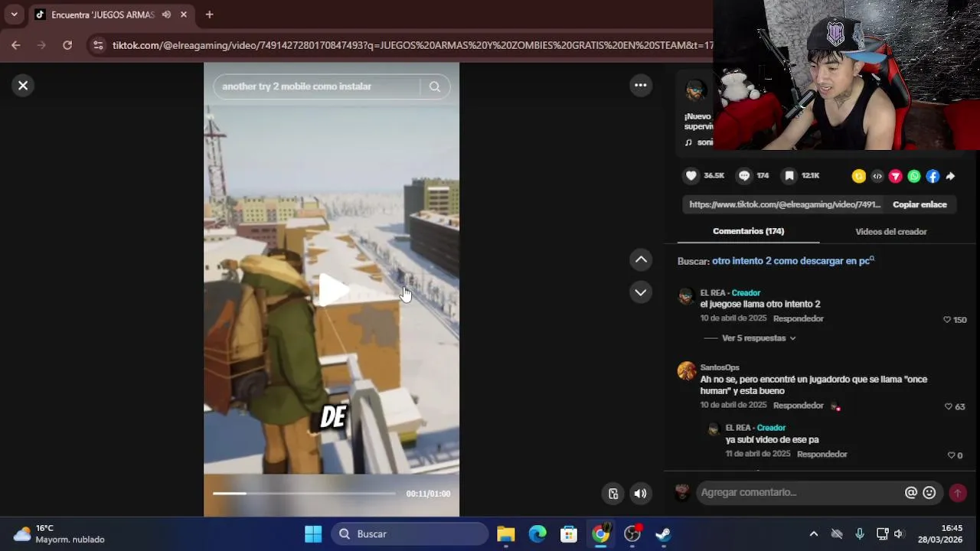The image size is (980, 551).
Task: Click the Copiar enlace button
Action: (x=920, y=204)
